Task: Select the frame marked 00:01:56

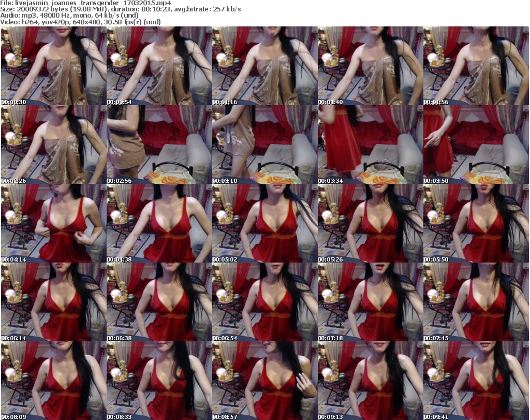Action: click(x=476, y=66)
